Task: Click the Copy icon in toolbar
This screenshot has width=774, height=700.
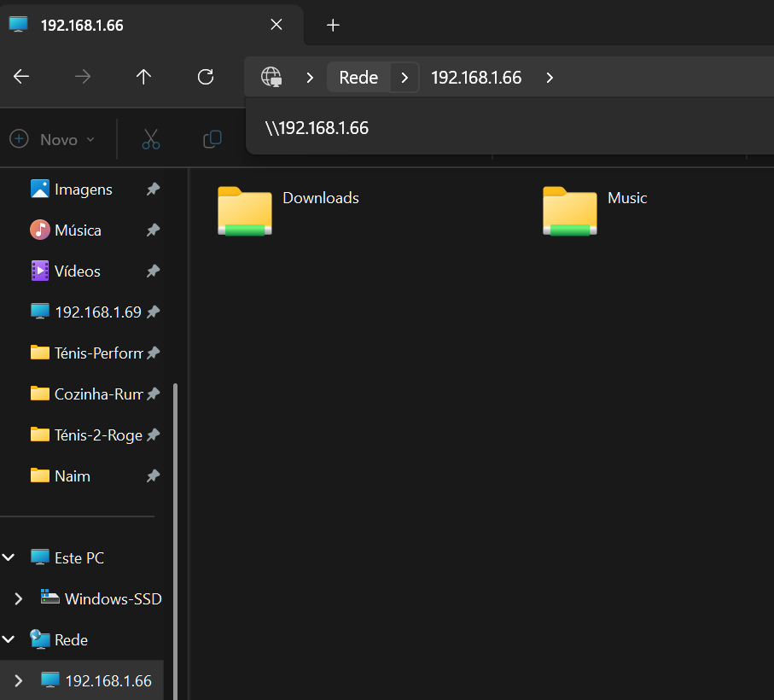Action: (x=212, y=139)
